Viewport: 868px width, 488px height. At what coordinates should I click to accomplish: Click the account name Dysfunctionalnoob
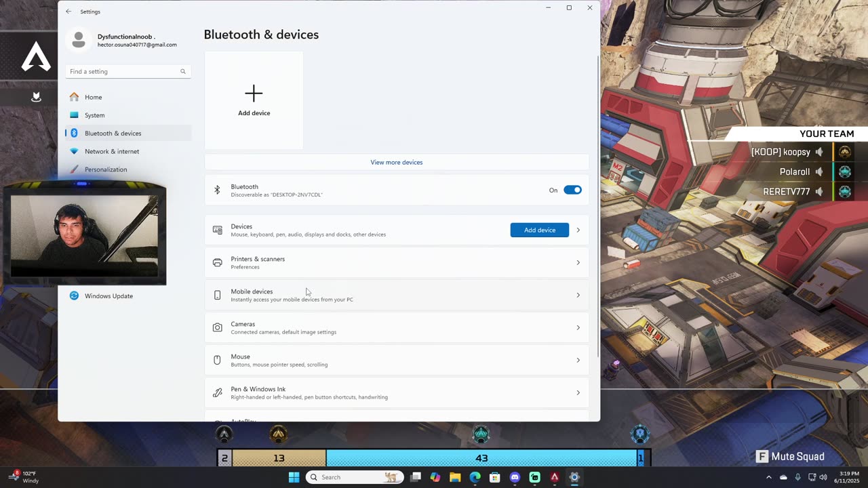pyautogui.click(x=126, y=37)
